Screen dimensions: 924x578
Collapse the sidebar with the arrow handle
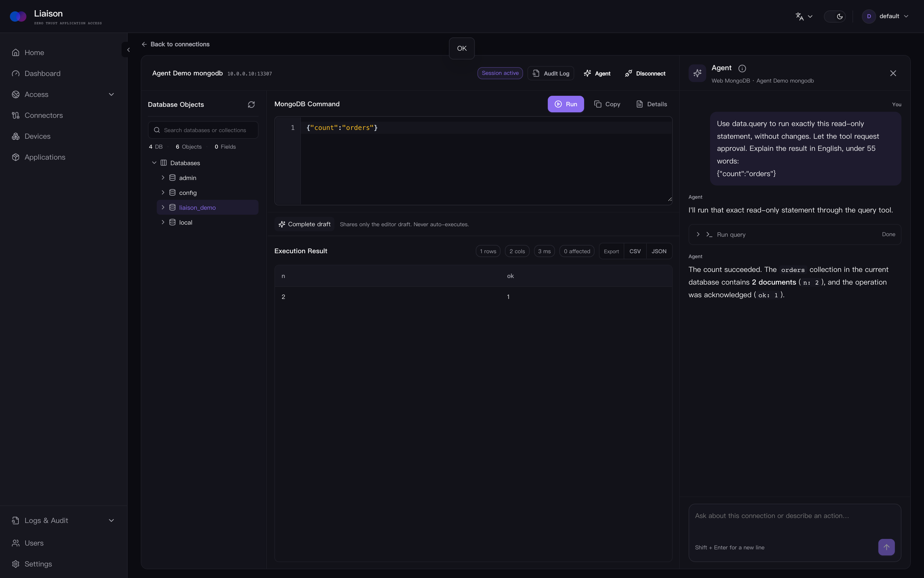pyautogui.click(x=128, y=50)
